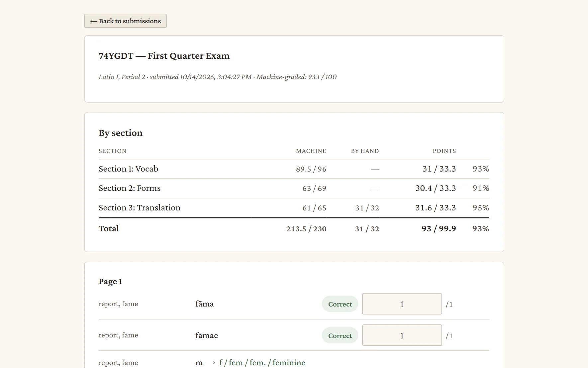Image resolution: width=588 pixels, height=368 pixels.
Task: Click points value 31 / 33.3
Action: [439, 169]
